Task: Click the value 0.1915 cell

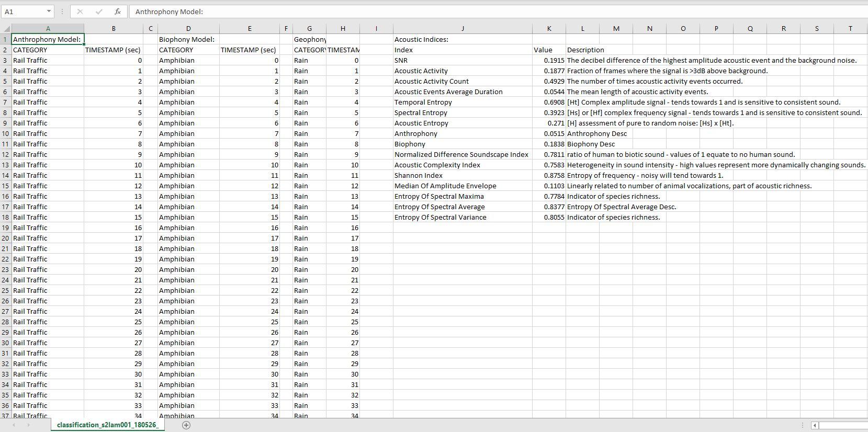Action: click(x=549, y=60)
